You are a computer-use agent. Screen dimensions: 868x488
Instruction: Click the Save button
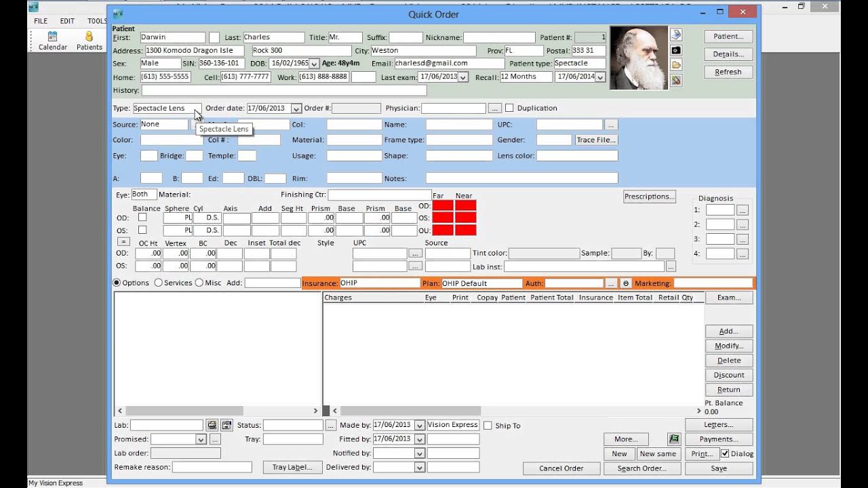tap(719, 468)
